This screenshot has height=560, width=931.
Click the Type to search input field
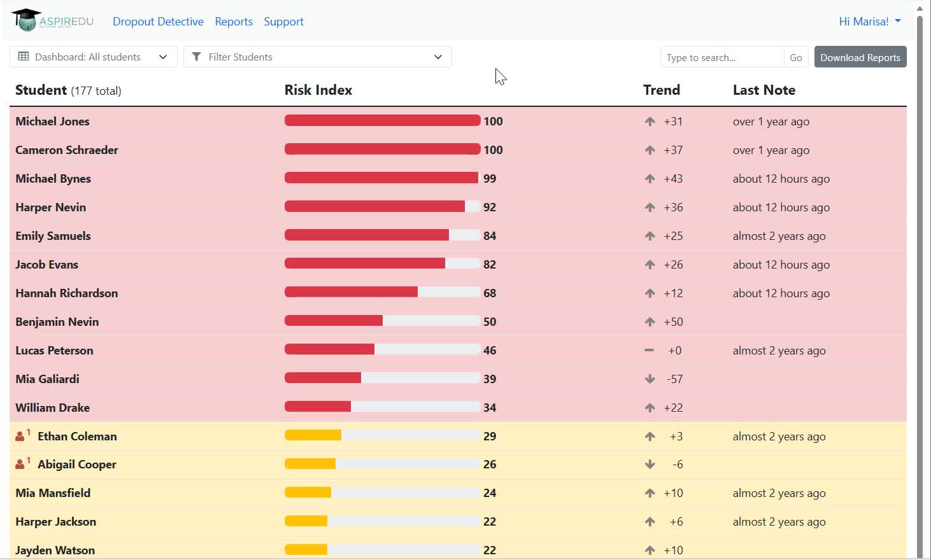pos(722,57)
